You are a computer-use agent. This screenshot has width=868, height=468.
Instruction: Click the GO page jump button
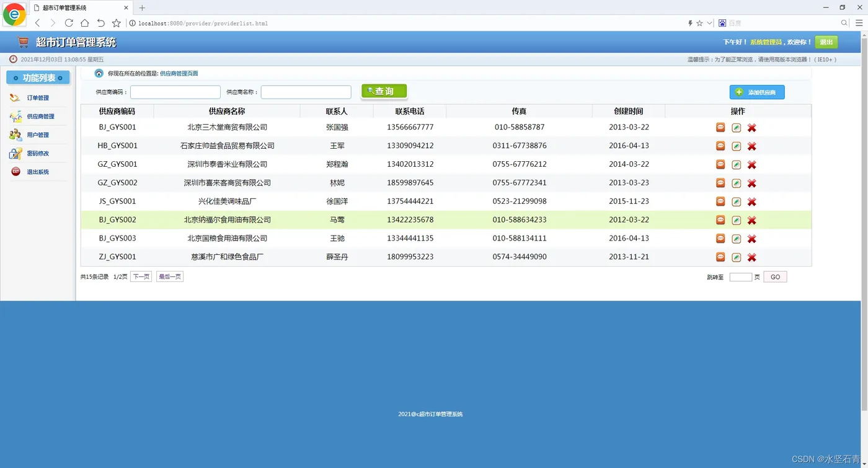tap(775, 277)
